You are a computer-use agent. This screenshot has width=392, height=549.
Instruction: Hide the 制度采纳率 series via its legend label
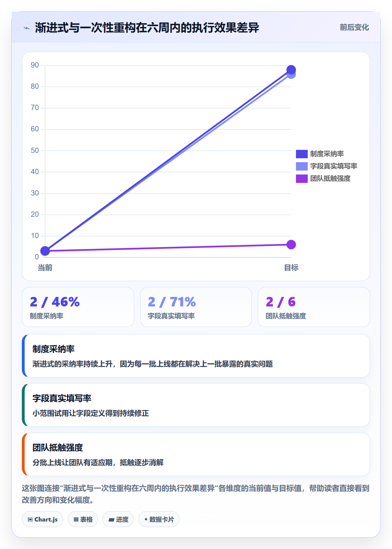pos(327,154)
